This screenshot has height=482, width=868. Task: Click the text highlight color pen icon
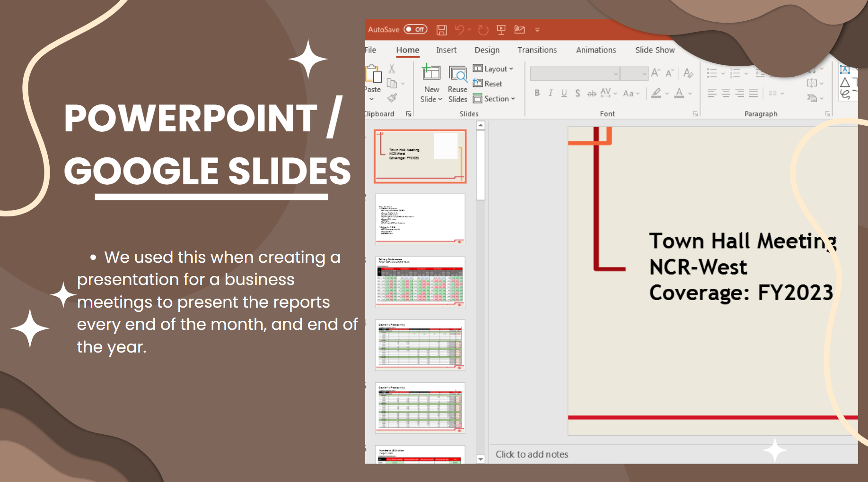point(656,93)
